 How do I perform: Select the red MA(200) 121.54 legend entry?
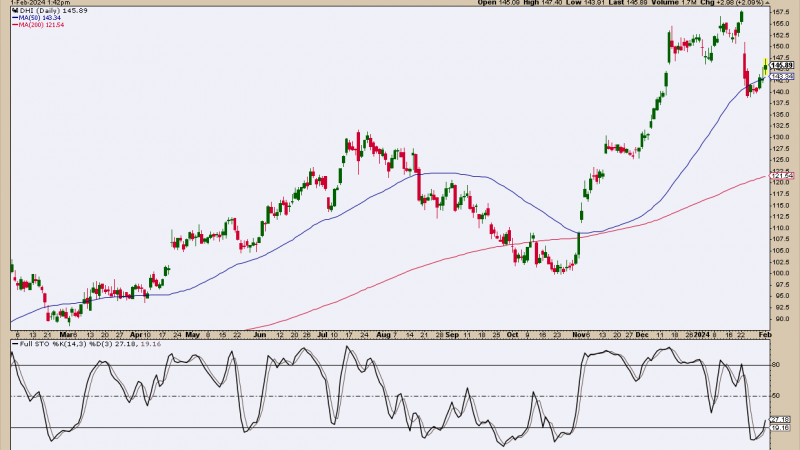pyautogui.click(x=38, y=24)
